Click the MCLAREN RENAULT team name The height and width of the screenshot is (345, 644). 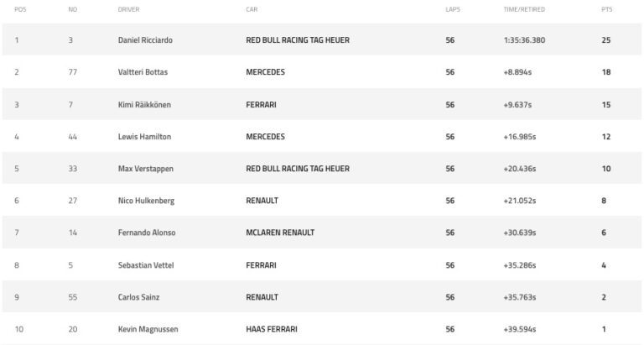click(280, 233)
